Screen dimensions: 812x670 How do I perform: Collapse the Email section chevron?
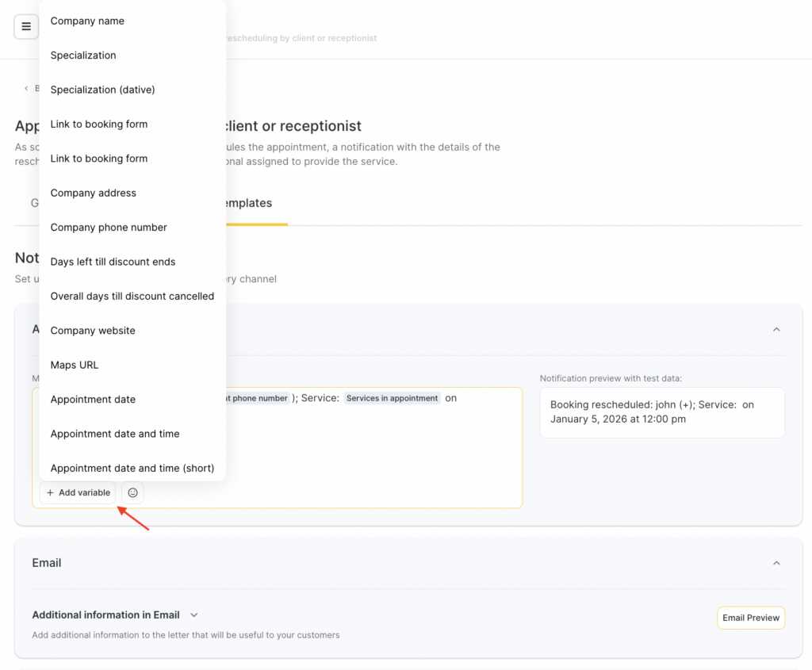pos(776,563)
